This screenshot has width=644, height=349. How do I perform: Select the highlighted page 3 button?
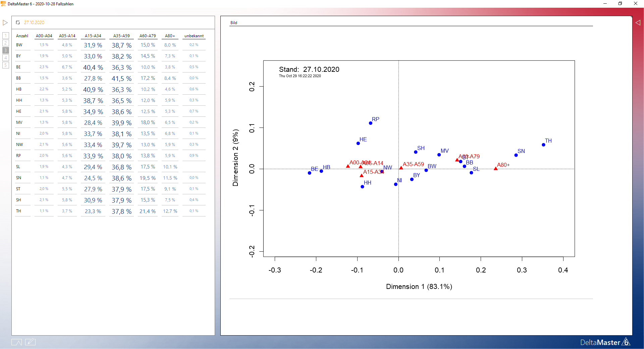click(x=6, y=50)
